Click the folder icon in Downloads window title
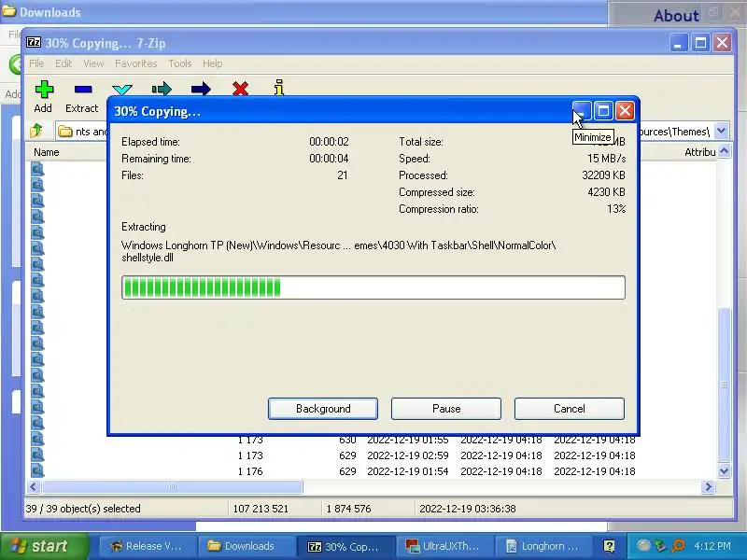747x560 pixels. pyautogui.click(x=9, y=11)
